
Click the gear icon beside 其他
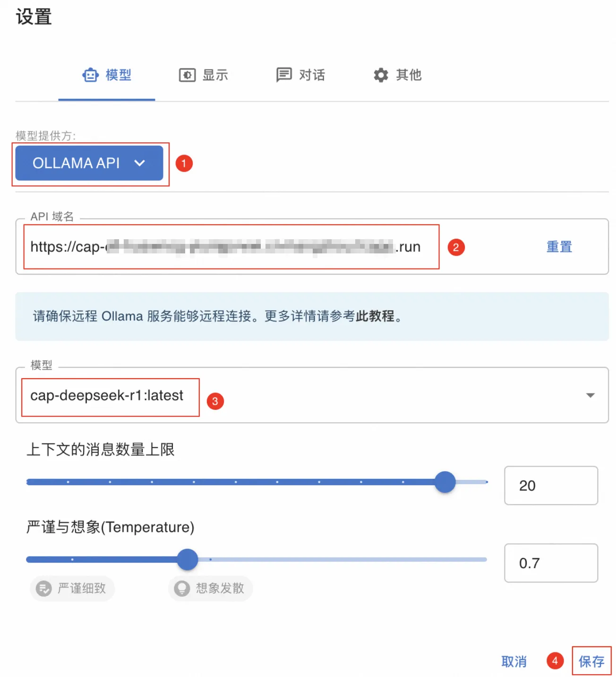coord(381,75)
